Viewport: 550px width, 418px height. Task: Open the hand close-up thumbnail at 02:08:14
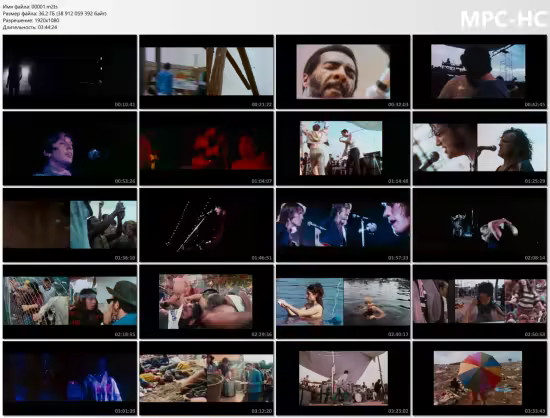[479, 225]
